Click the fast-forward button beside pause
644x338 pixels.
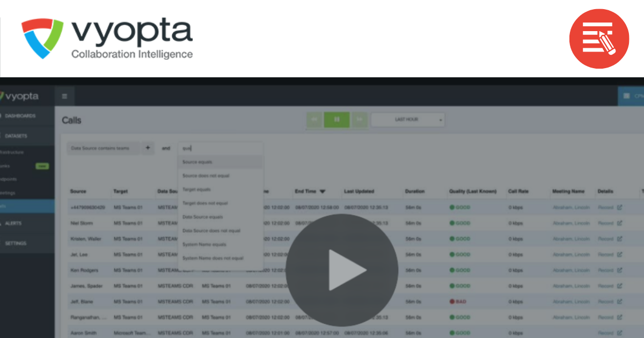click(x=360, y=120)
